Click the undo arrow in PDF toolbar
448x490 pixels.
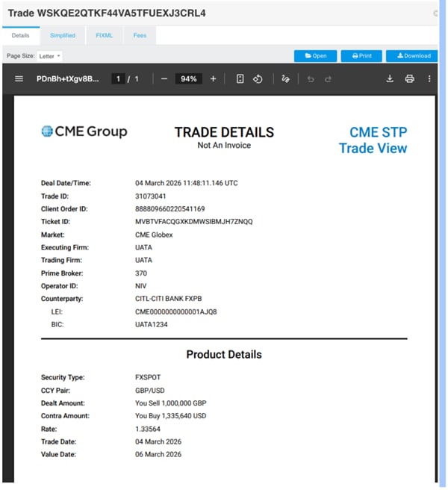[311, 79]
